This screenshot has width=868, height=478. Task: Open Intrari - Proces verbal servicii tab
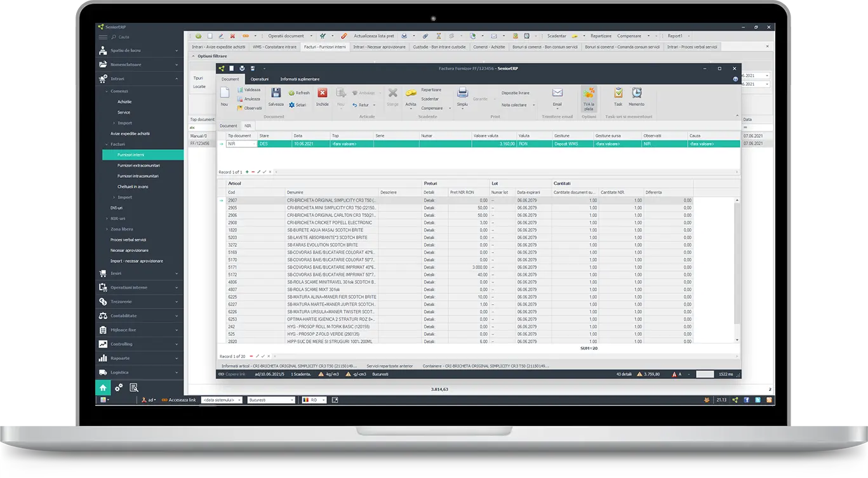pyautogui.click(x=692, y=46)
